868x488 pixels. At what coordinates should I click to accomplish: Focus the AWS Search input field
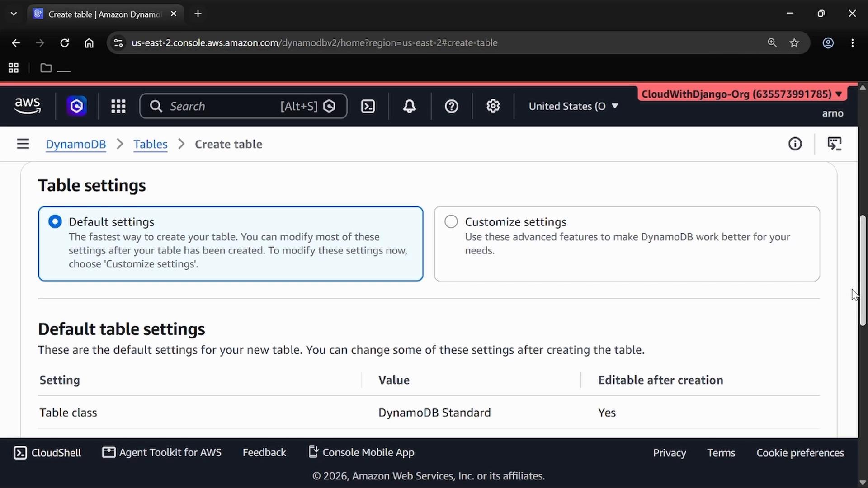[x=243, y=106]
